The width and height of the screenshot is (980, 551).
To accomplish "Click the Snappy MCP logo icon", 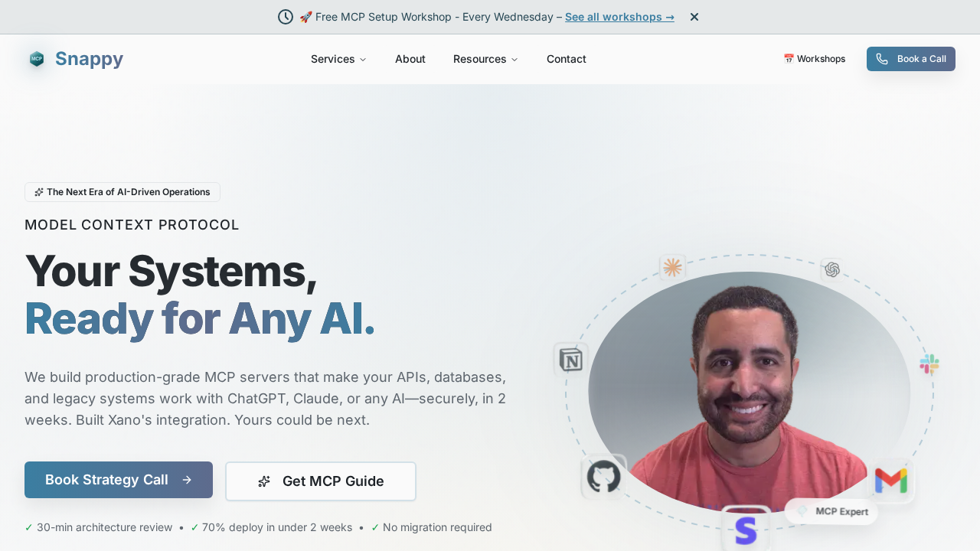I will pyautogui.click(x=36, y=58).
